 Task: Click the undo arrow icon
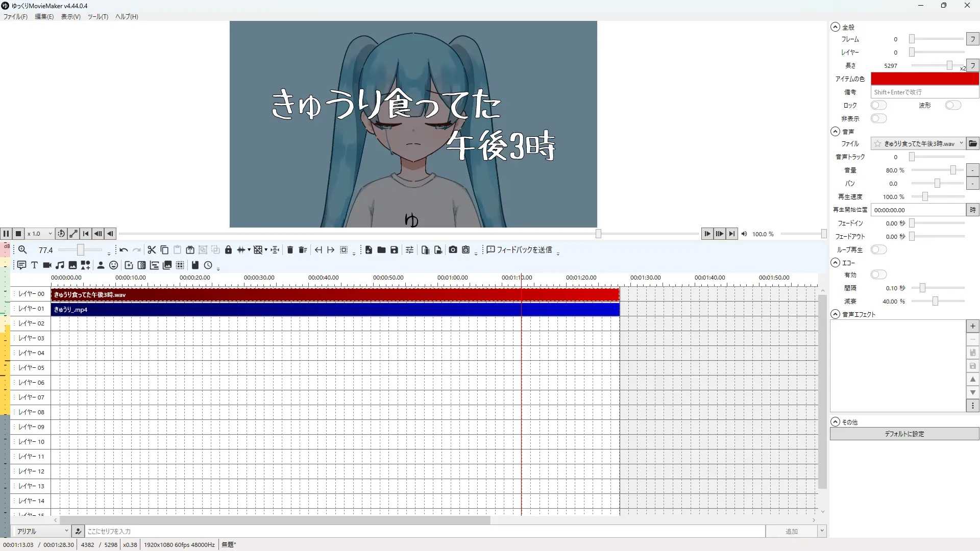point(124,250)
